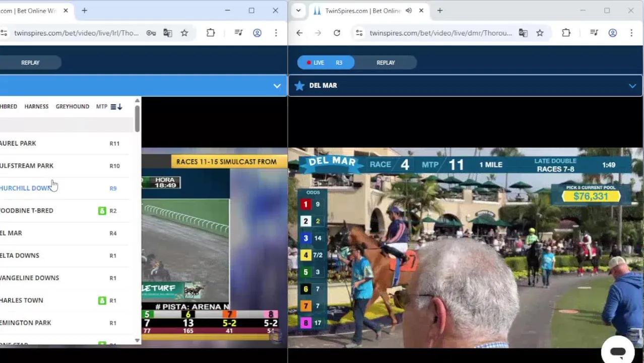Select GREYHOUND filter tab

72,106
